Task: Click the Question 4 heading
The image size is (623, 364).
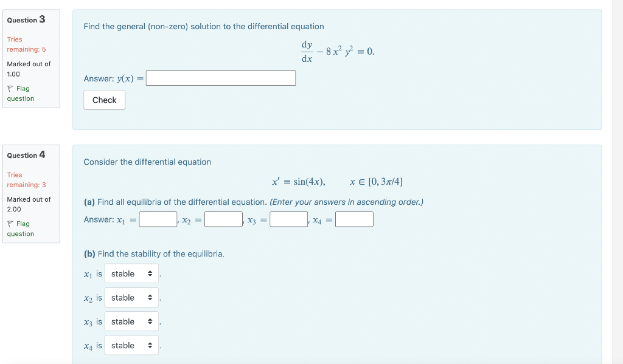Action: pyautogui.click(x=25, y=155)
